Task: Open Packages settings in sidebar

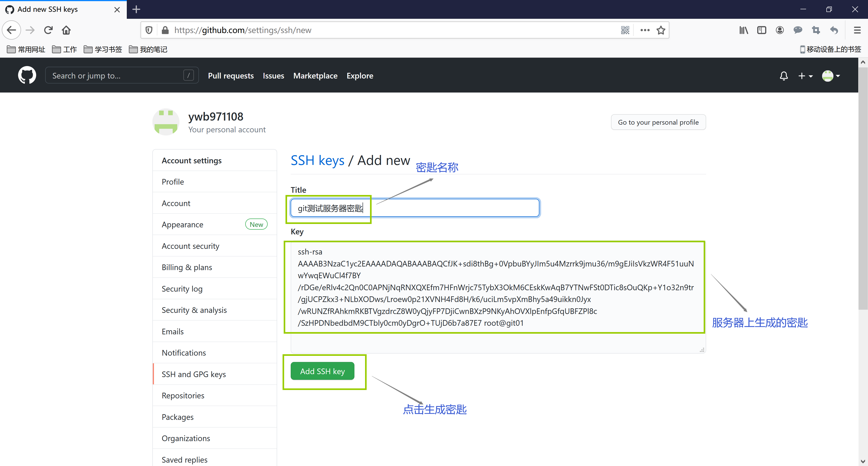Action: point(215,417)
